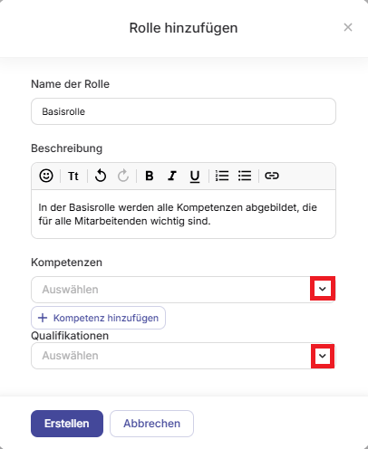Click the Qualifikationen label
Screen dimensions: 368x449
click(70, 336)
